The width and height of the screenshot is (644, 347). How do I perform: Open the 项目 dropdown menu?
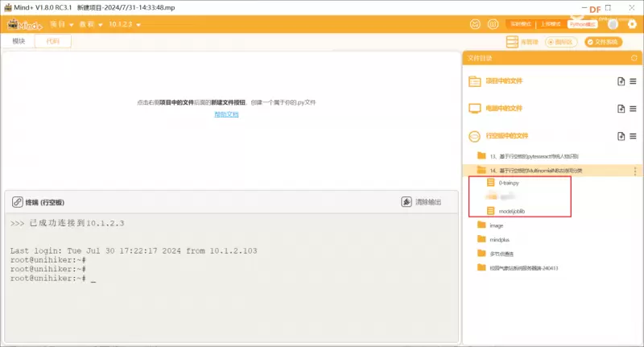coord(61,25)
